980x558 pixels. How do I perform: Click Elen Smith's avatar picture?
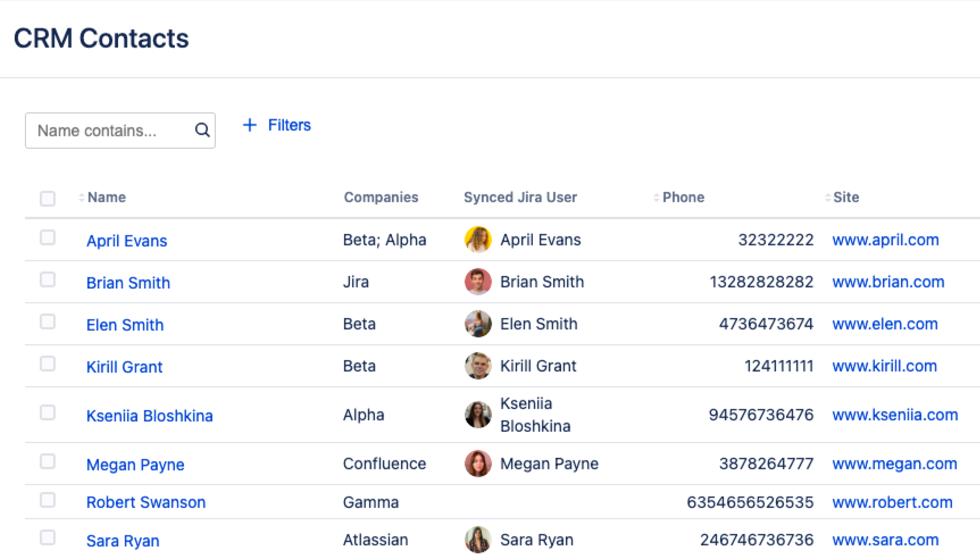coord(478,324)
